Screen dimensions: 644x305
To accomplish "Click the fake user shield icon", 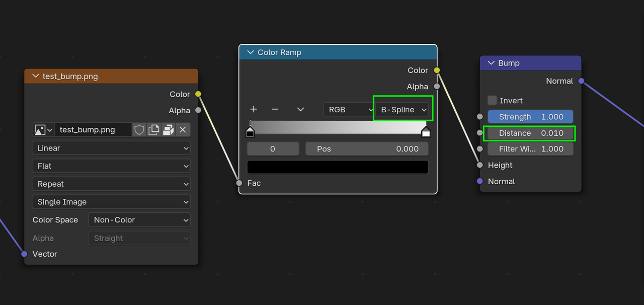I will (x=139, y=130).
